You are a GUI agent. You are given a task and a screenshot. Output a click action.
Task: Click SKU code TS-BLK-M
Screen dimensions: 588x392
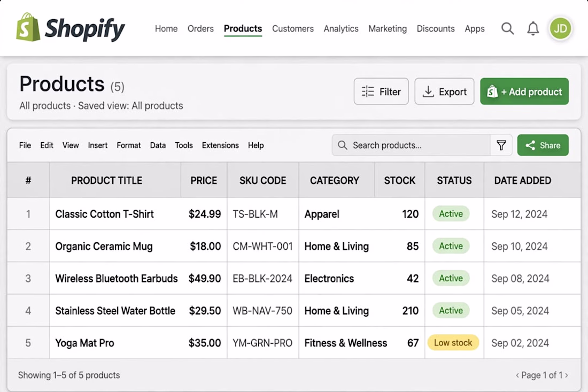(x=255, y=214)
